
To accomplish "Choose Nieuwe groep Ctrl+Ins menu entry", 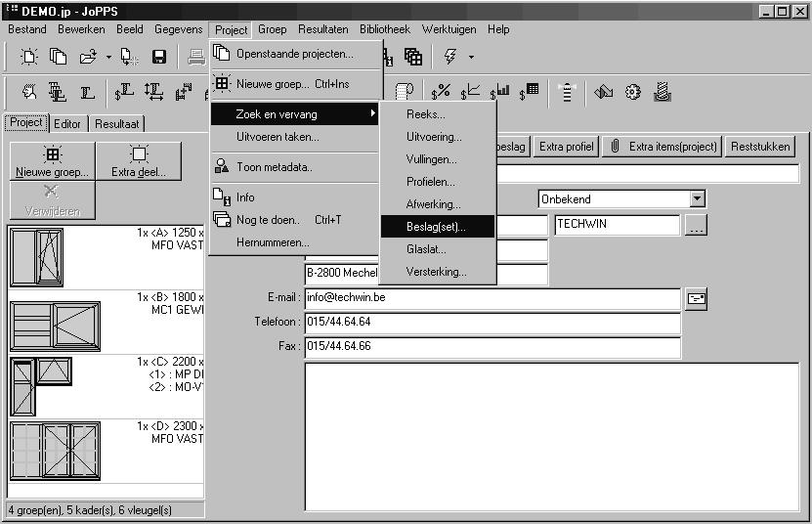I will pyautogui.click(x=295, y=84).
